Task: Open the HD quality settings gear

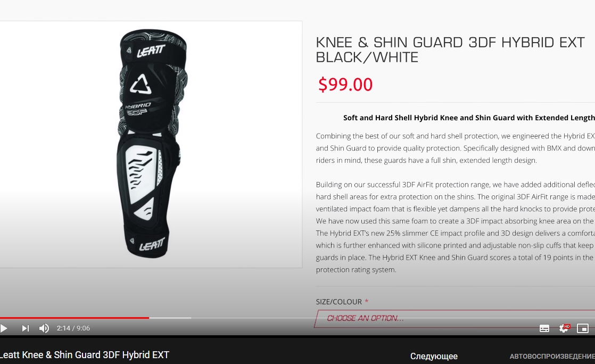Action: click(x=564, y=328)
